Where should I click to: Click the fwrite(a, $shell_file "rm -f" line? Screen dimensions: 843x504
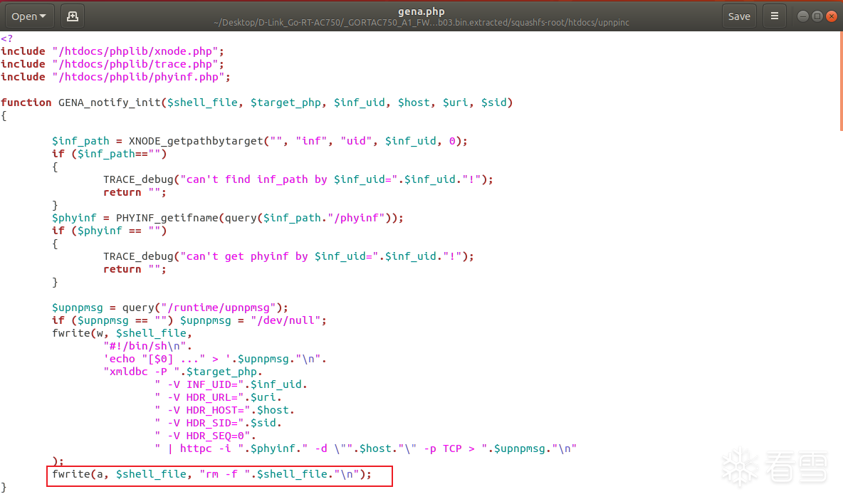coord(212,474)
